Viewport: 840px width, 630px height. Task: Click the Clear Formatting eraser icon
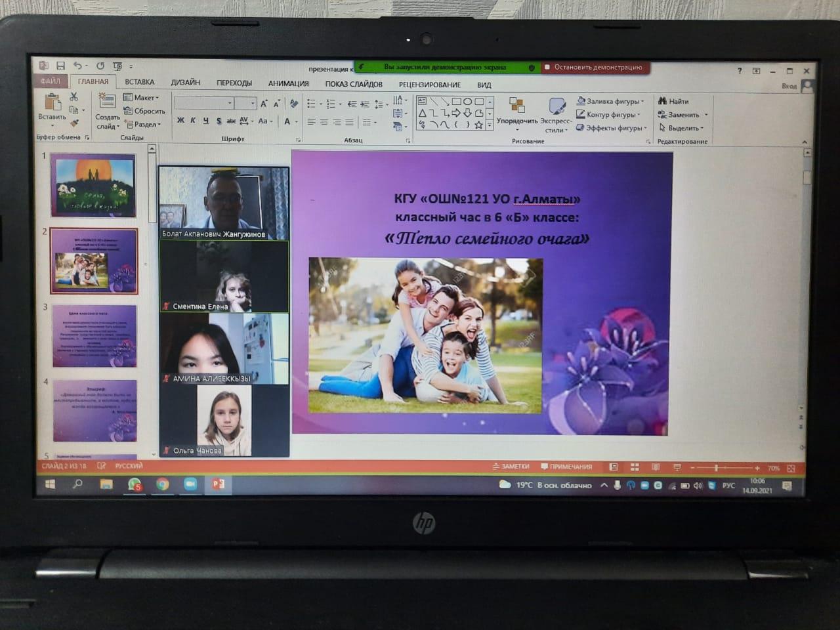(293, 104)
